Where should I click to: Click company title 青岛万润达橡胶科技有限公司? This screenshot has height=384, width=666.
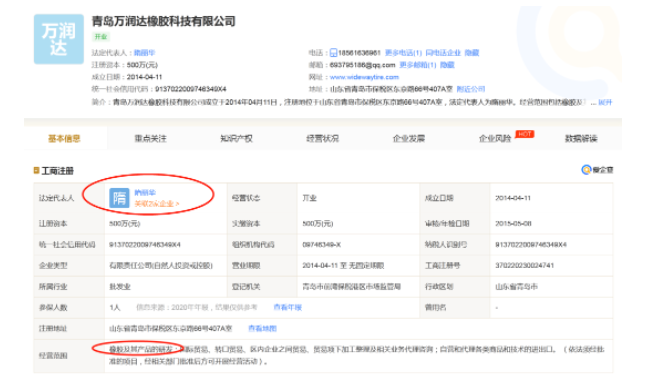tap(164, 21)
